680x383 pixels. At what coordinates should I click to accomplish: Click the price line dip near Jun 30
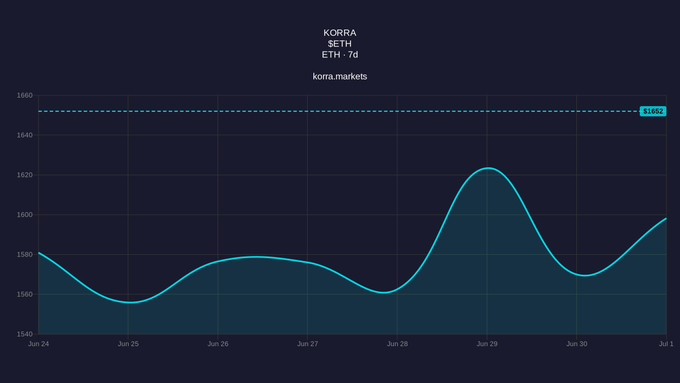(x=585, y=275)
